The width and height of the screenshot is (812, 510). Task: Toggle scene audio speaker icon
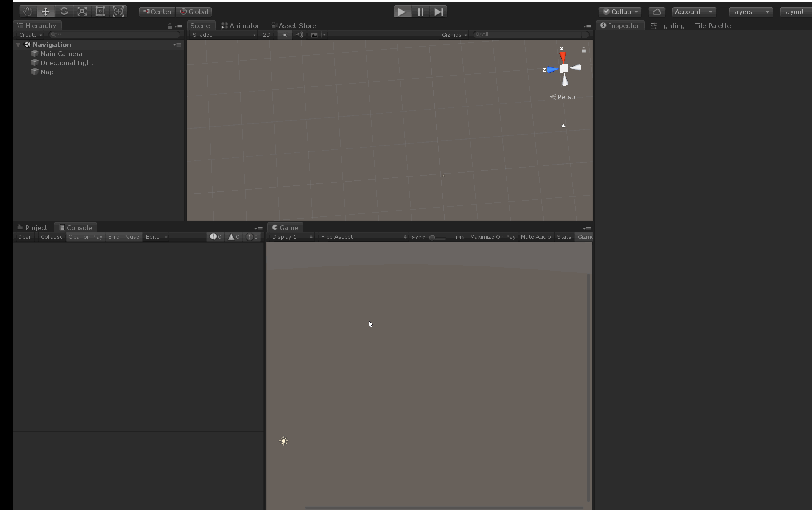point(300,35)
